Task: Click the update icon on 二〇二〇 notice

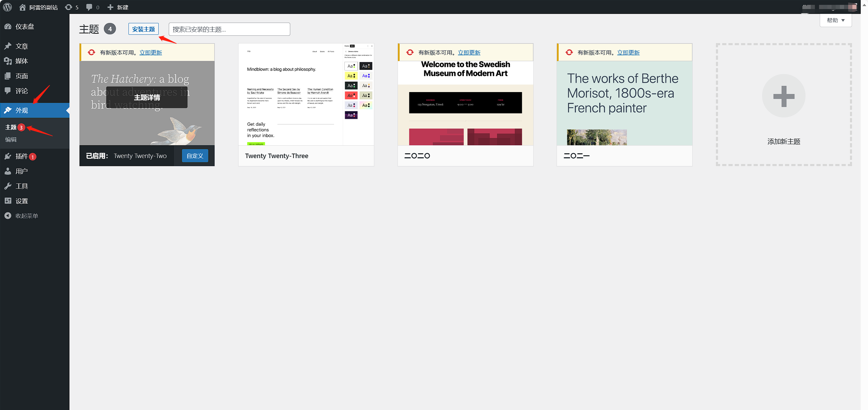Action: point(410,52)
